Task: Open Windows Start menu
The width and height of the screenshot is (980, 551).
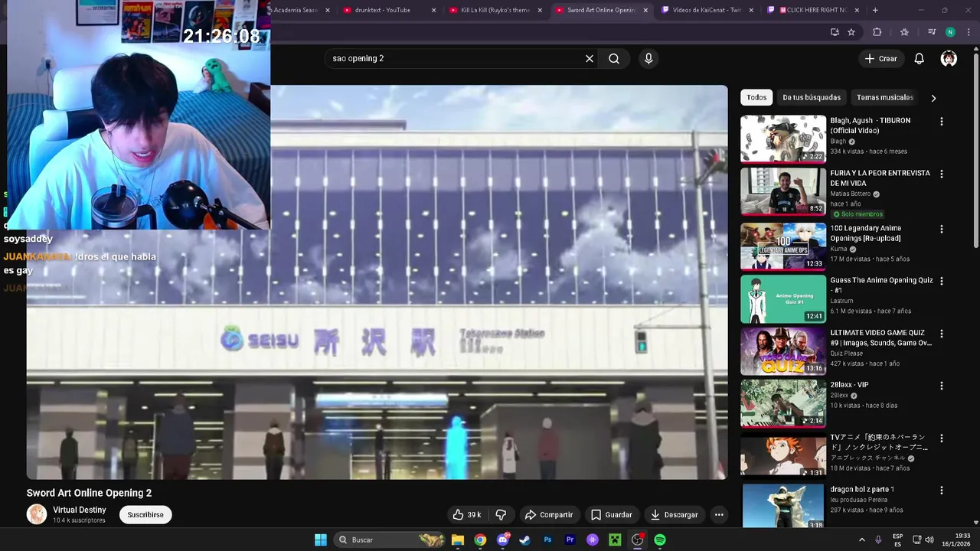Action: click(x=321, y=540)
